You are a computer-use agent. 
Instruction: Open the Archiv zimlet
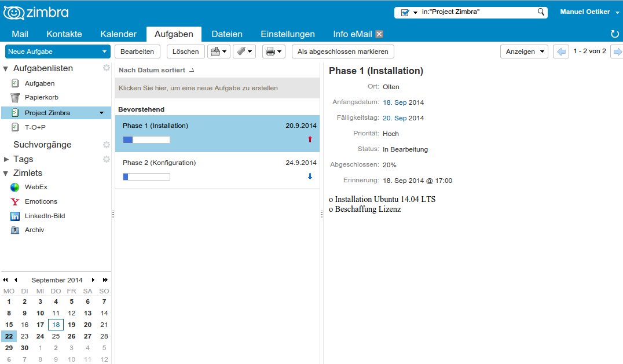point(34,230)
